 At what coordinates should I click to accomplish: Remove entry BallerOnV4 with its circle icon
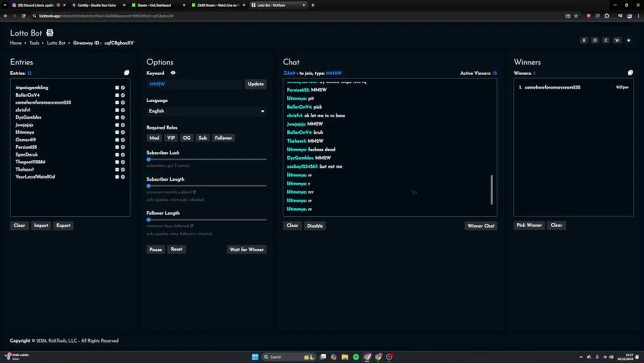122,95
